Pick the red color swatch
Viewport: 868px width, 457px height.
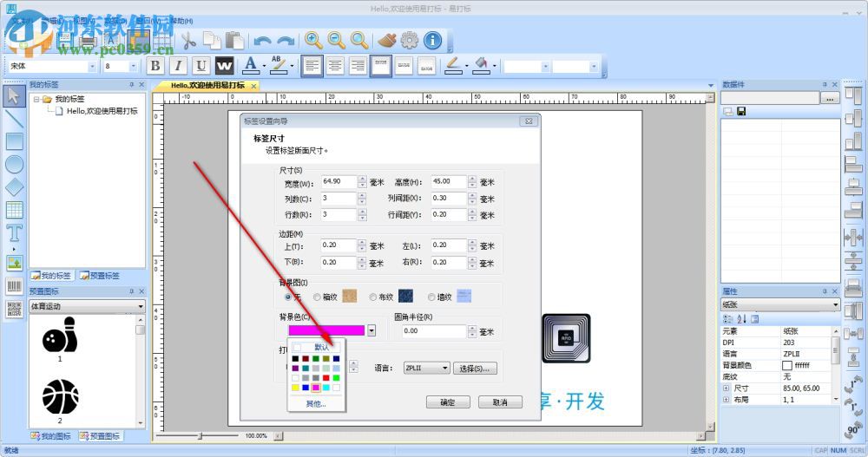326,378
